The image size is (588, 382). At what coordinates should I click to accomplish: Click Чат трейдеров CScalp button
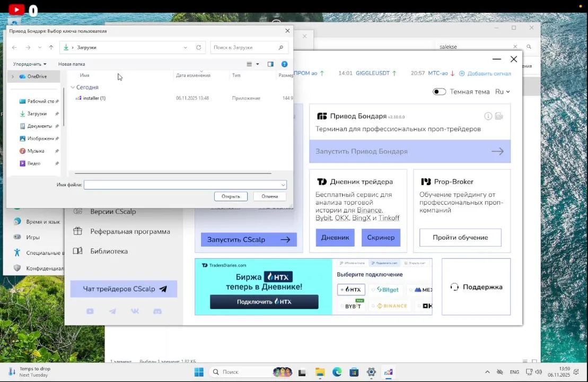tap(124, 289)
